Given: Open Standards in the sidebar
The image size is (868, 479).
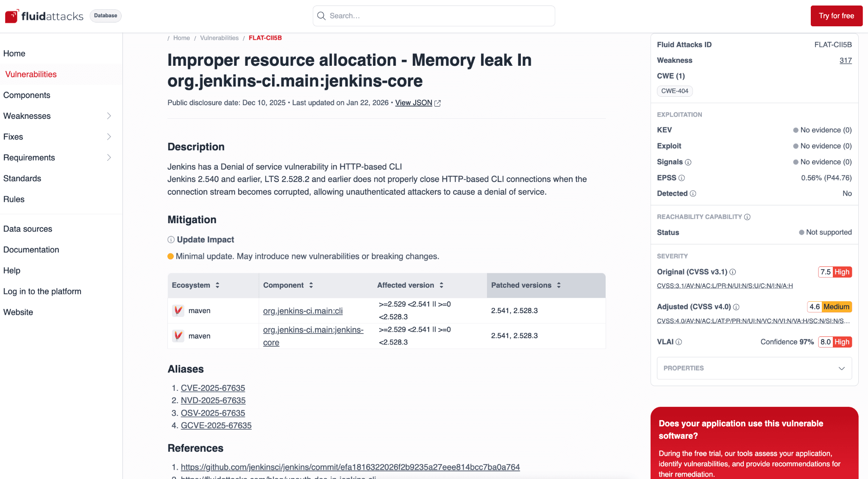Looking at the screenshot, I should coord(22,178).
